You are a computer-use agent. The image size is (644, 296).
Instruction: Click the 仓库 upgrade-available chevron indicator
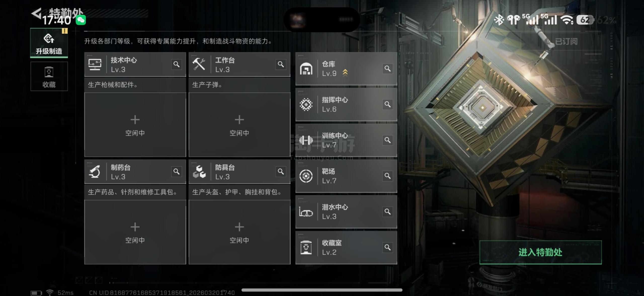click(x=345, y=73)
